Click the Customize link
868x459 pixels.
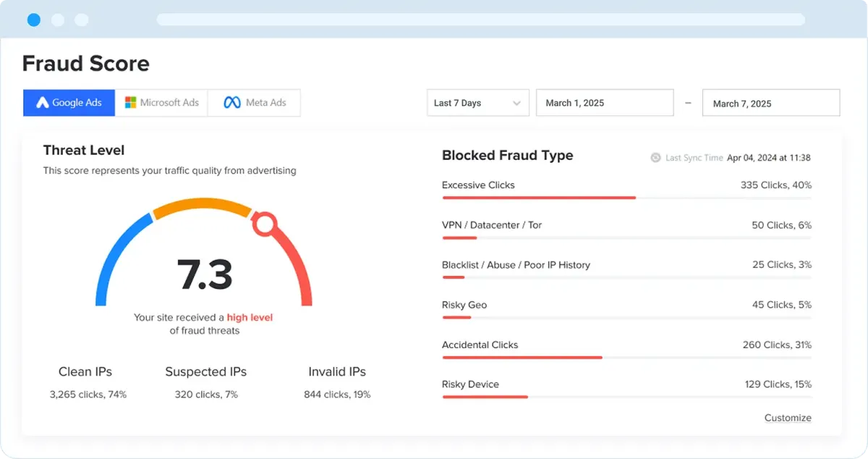coord(788,418)
